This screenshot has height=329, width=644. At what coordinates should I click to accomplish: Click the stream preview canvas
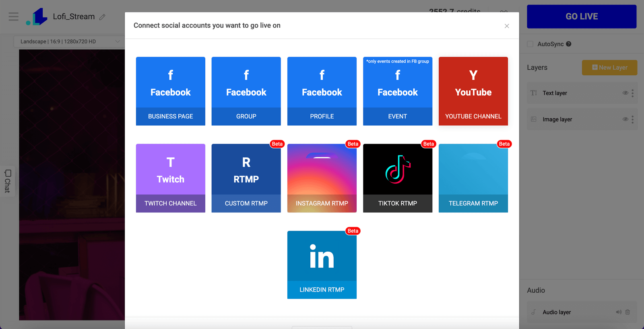coord(72,185)
